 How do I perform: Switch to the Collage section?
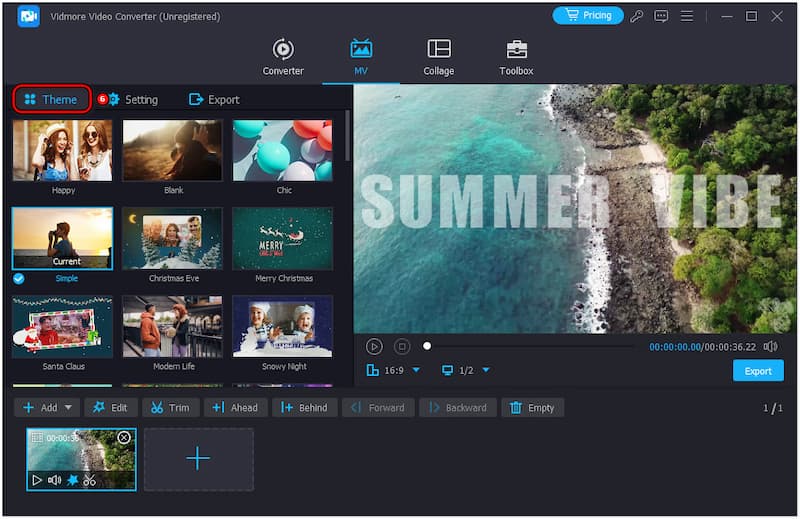point(438,57)
